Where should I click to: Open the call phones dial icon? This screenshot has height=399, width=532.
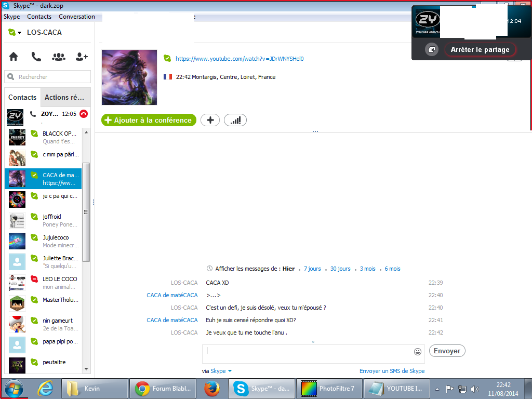pyautogui.click(x=36, y=56)
